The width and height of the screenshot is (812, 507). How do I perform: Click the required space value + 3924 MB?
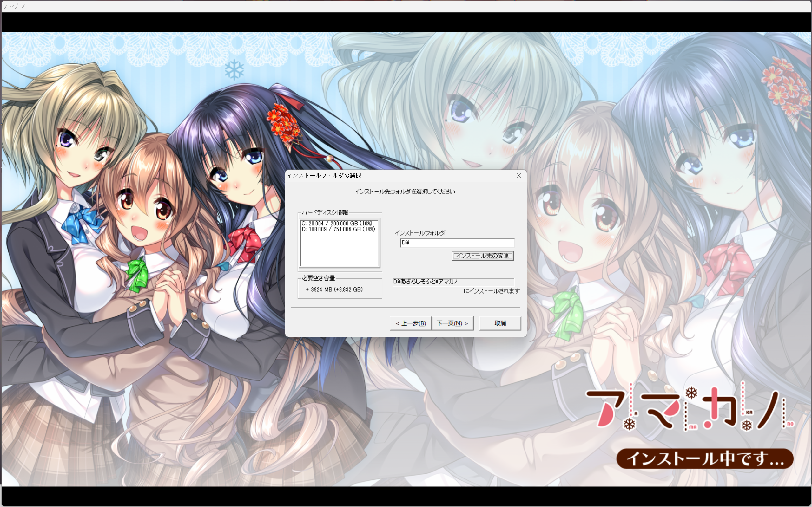334,289
